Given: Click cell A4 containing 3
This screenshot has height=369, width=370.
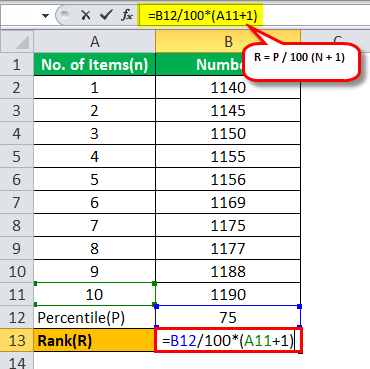Looking at the screenshot, I should tap(95, 133).
